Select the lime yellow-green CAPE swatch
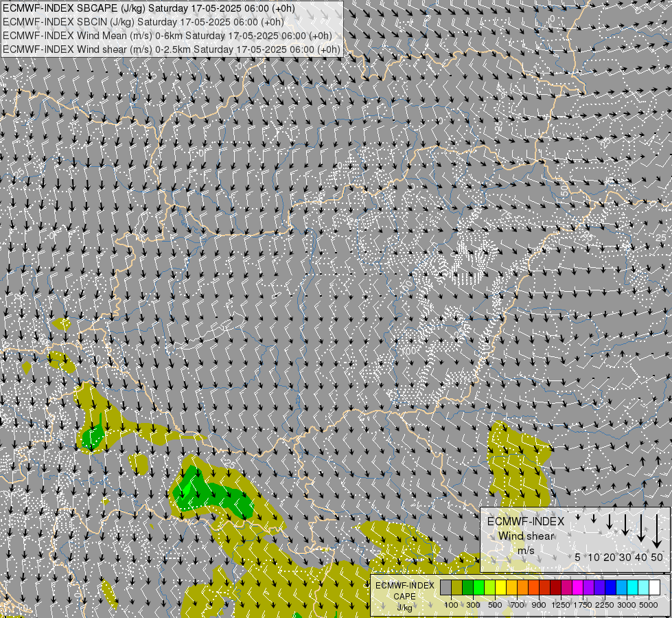 [x=490, y=588]
